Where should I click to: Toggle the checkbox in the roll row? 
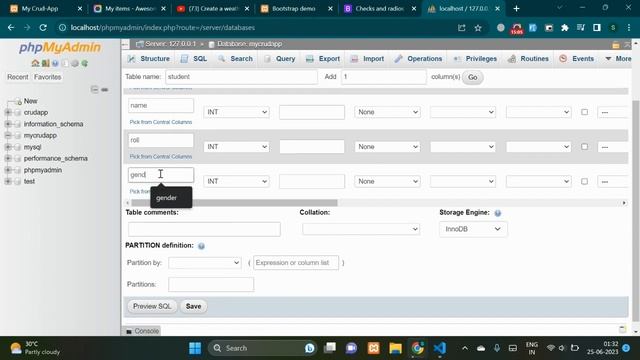(584, 147)
